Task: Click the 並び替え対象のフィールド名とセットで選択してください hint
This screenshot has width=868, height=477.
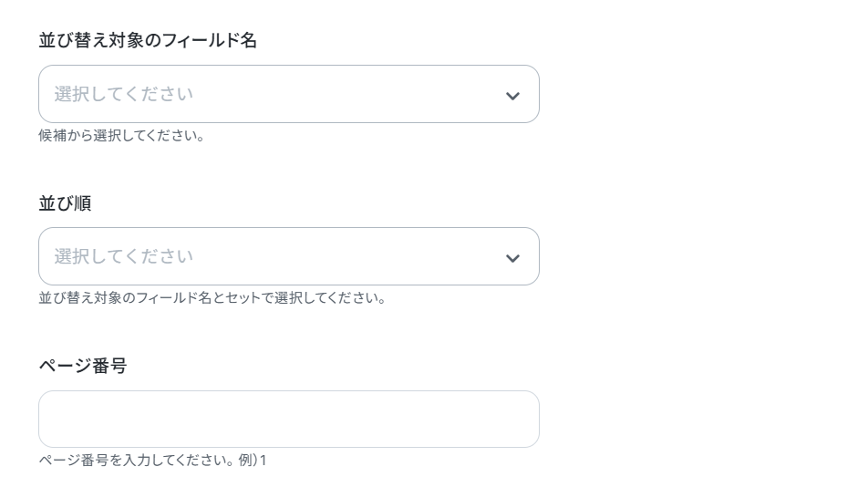Action: tap(212, 298)
